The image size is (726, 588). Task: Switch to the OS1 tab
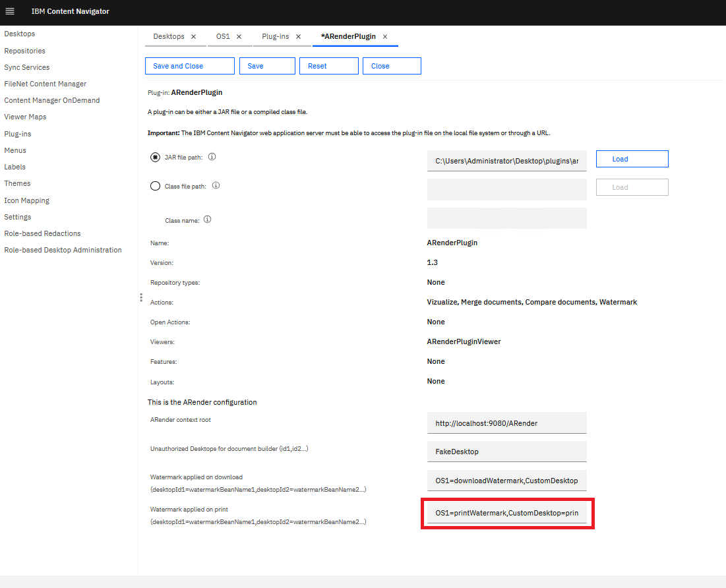pyautogui.click(x=223, y=37)
